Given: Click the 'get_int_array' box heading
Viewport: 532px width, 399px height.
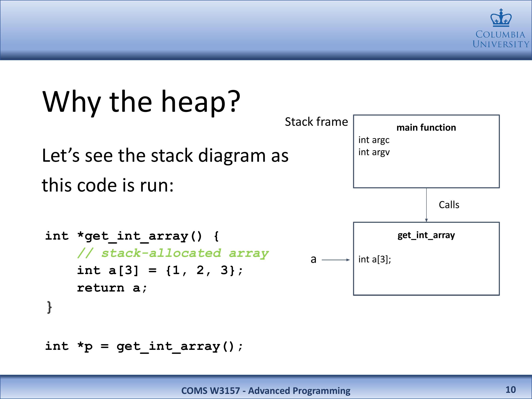Looking at the screenshot, I should (x=426, y=235).
